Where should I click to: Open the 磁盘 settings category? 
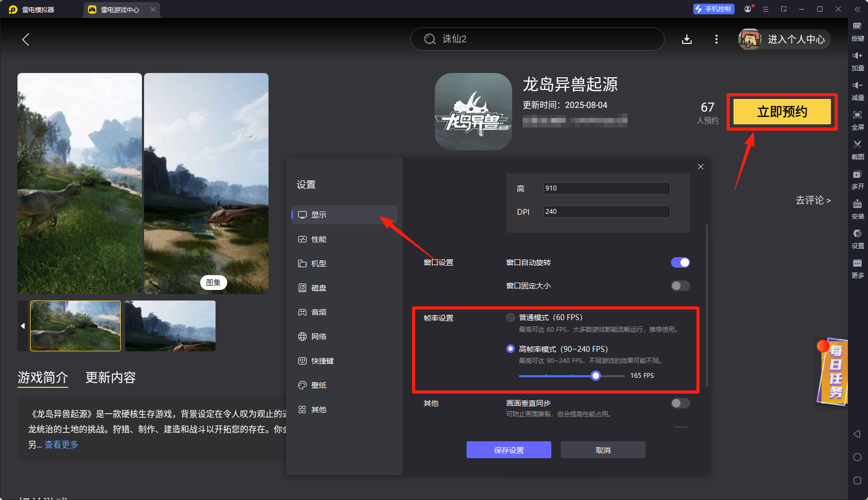344,288
